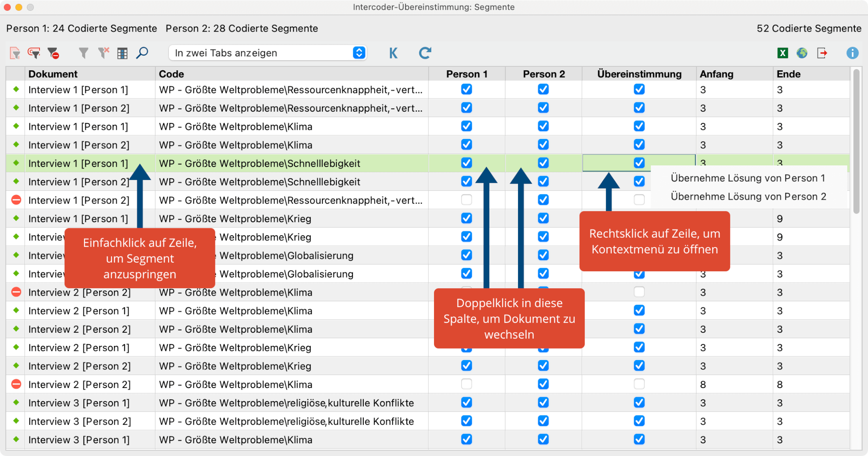Open the blue info icon
The width and height of the screenshot is (868, 456).
coord(852,53)
